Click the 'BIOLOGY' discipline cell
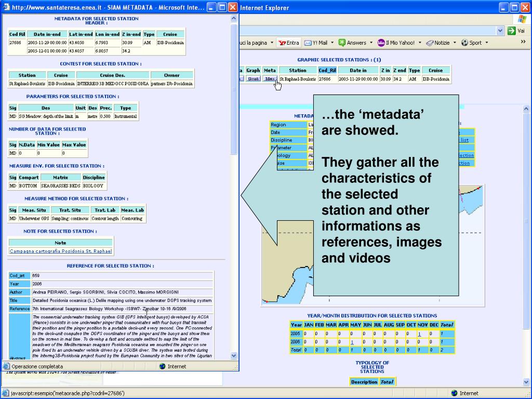This screenshot has width=532, height=399. tap(93, 185)
